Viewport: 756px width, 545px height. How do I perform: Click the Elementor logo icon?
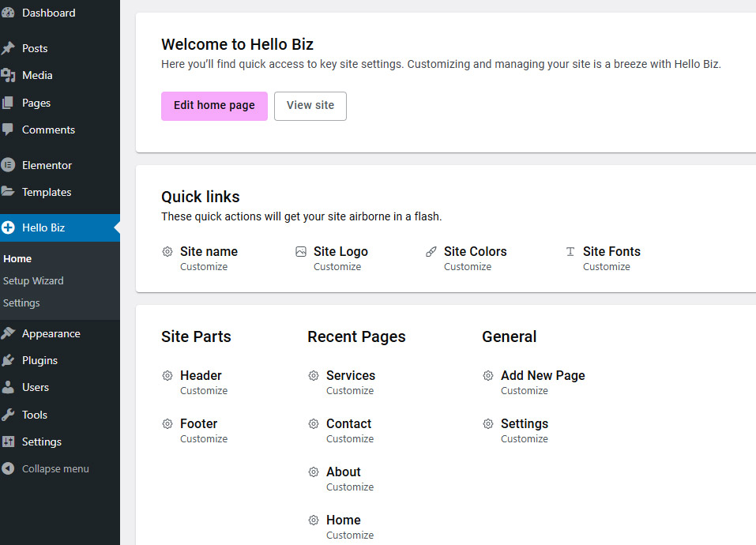click(x=8, y=165)
